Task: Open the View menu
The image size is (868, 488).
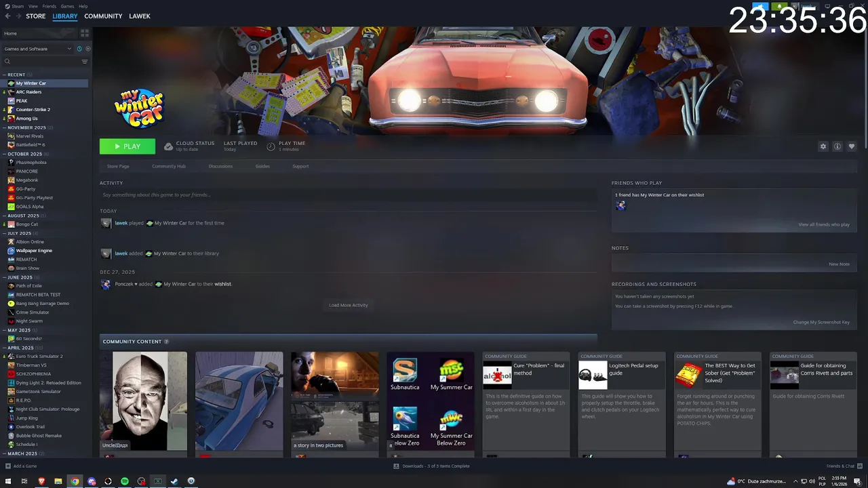Action: click(x=33, y=6)
